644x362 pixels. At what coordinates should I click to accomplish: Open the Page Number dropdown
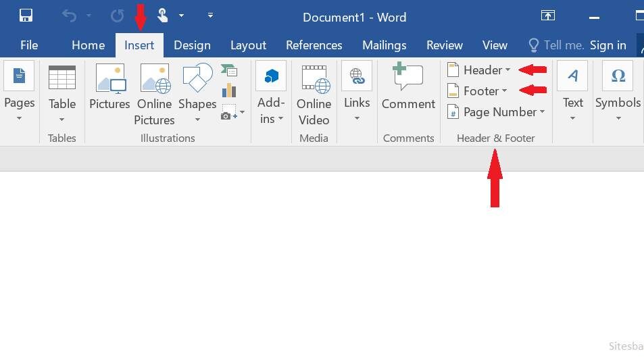[x=496, y=112]
